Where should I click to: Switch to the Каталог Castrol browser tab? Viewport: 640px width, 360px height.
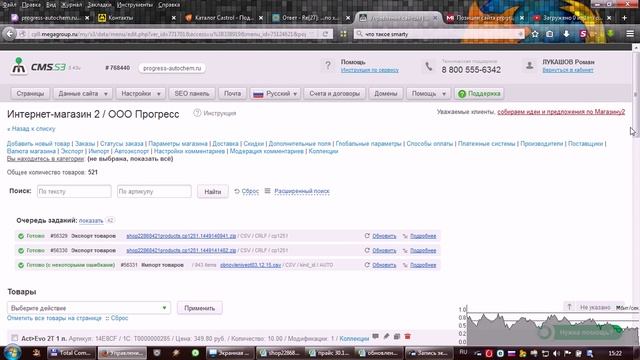pyautogui.click(x=224, y=18)
